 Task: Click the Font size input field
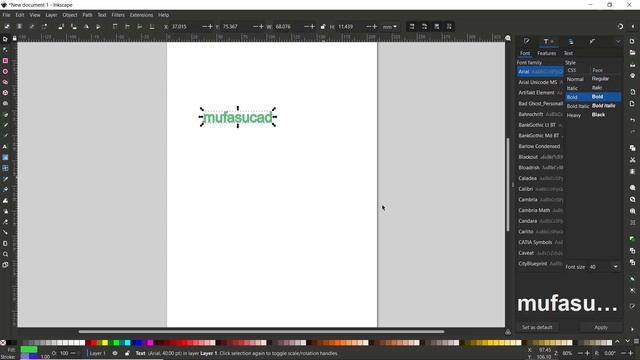pyautogui.click(x=599, y=267)
